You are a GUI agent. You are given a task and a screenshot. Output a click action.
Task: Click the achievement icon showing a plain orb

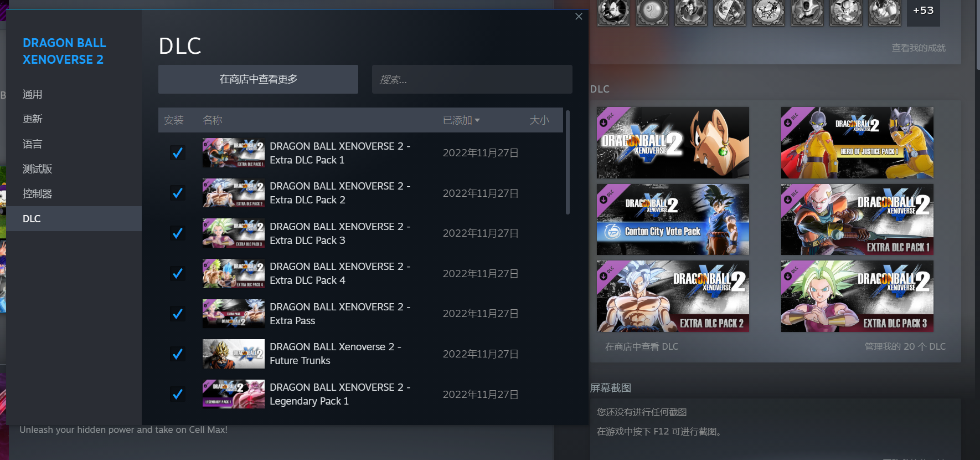(x=652, y=12)
